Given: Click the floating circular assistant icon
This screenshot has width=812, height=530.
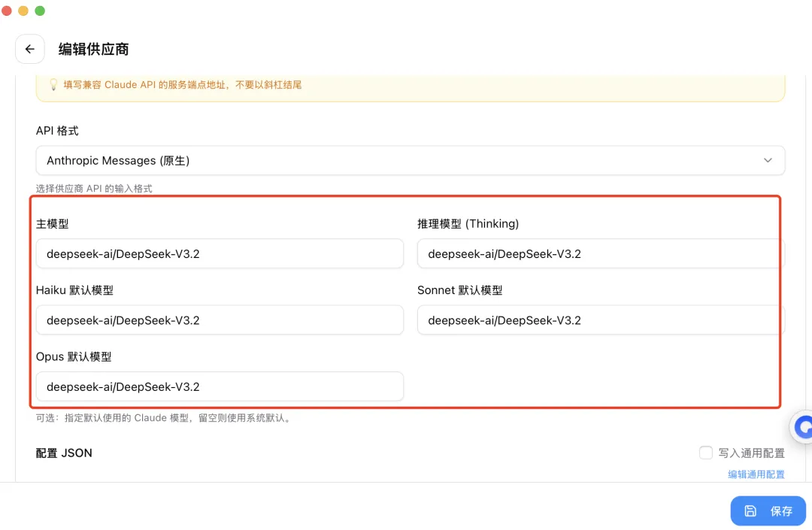Looking at the screenshot, I should [x=803, y=427].
